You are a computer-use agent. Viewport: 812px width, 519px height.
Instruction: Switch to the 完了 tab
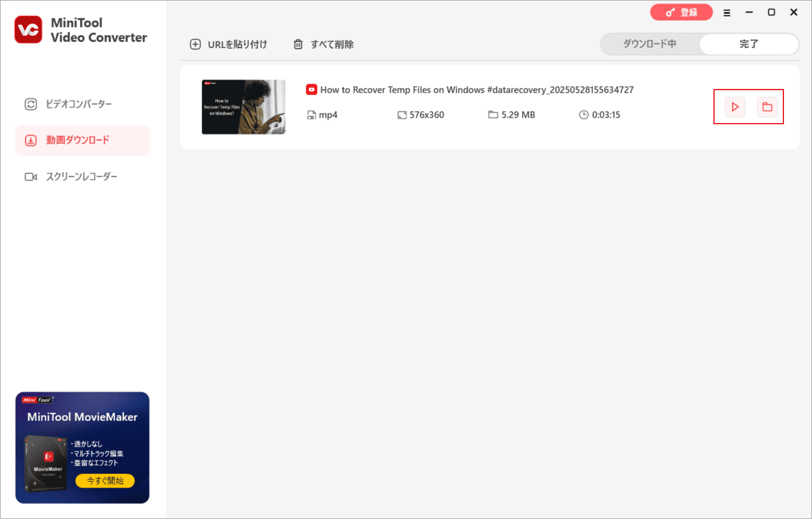pos(749,44)
